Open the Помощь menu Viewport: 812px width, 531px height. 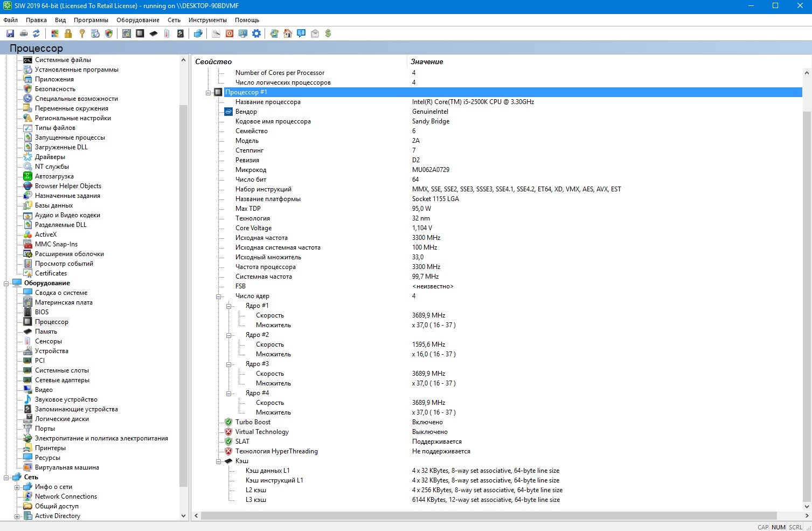coord(247,20)
